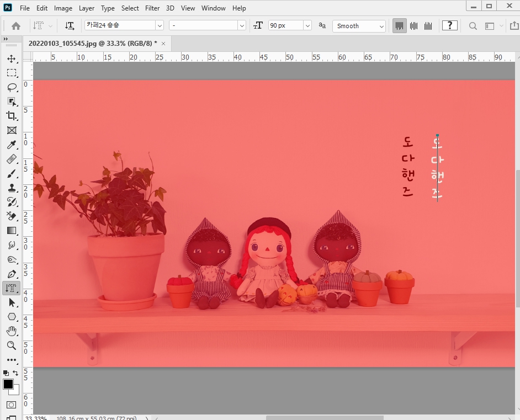Open the File menu
Image resolution: width=520 pixels, height=420 pixels.
24,8
